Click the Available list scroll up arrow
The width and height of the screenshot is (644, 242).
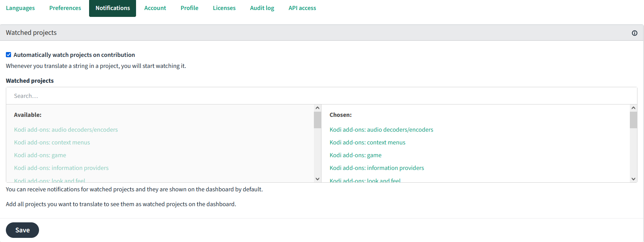tap(317, 108)
